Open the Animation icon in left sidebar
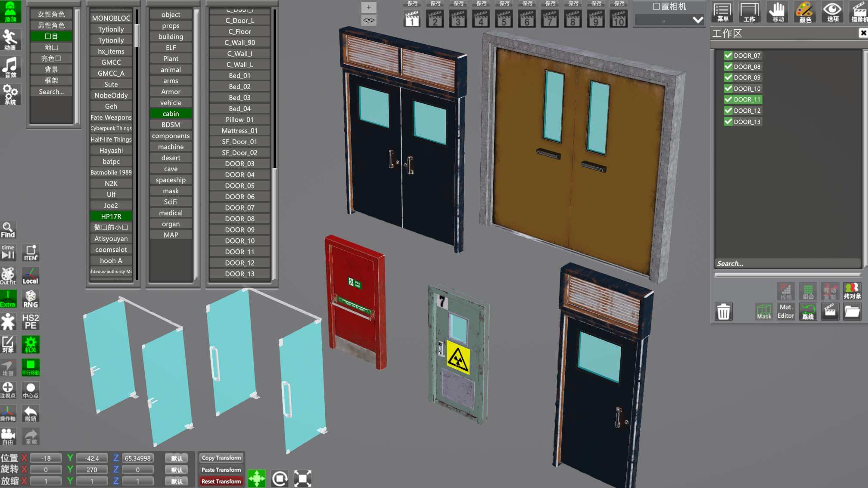The height and width of the screenshot is (488, 868). point(10,40)
